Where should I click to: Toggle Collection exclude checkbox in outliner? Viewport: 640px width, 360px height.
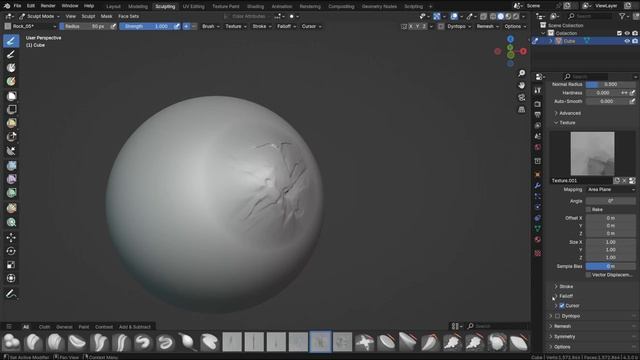click(619, 33)
